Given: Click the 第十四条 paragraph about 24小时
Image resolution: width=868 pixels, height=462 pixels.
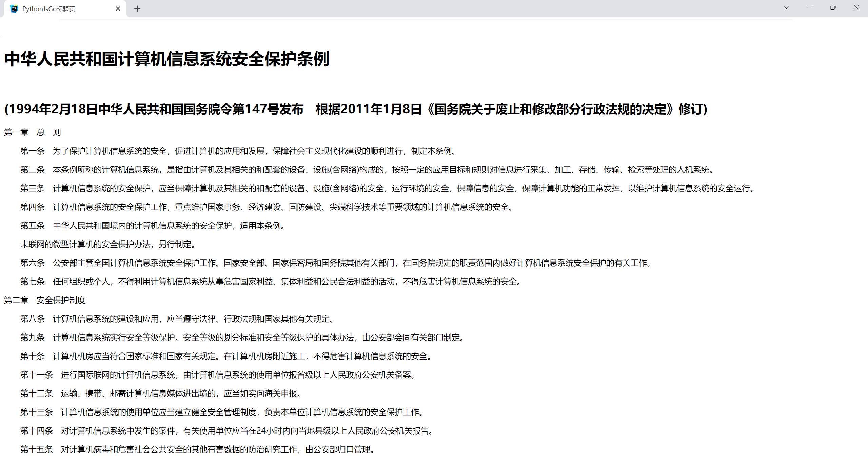Looking at the screenshot, I should click(x=227, y=431).
